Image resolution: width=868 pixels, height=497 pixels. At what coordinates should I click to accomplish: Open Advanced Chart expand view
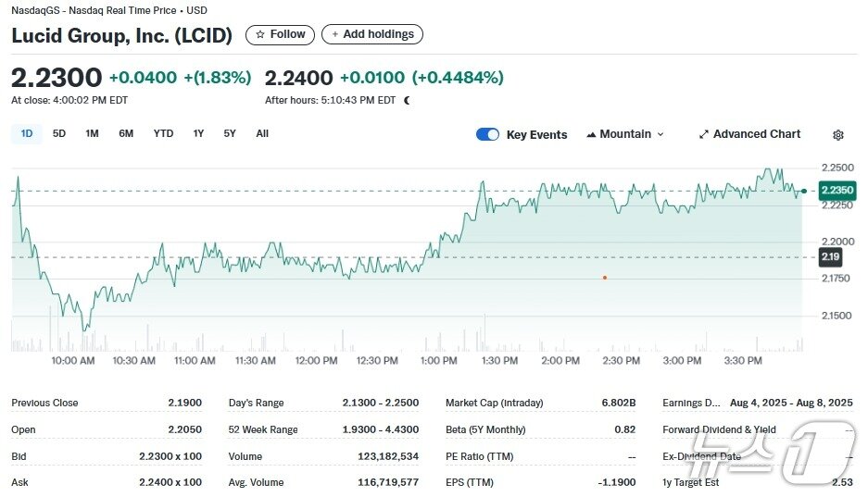click(x=749, y=134)
